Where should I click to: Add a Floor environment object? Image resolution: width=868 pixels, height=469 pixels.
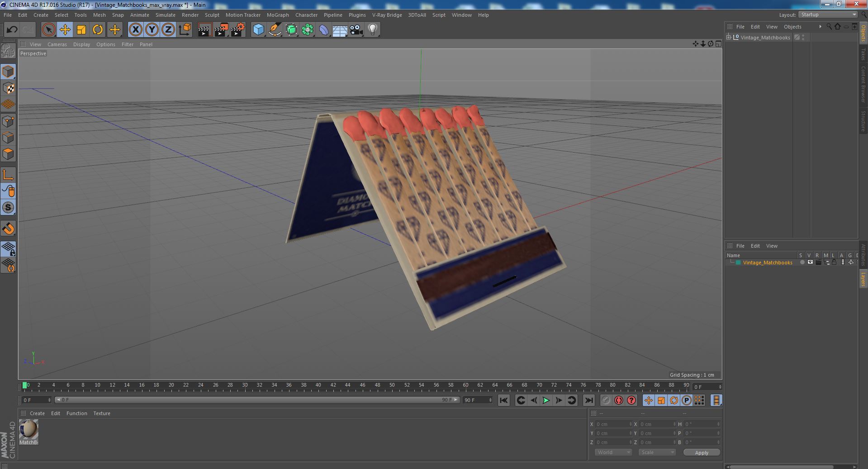[x=340, y=30]
